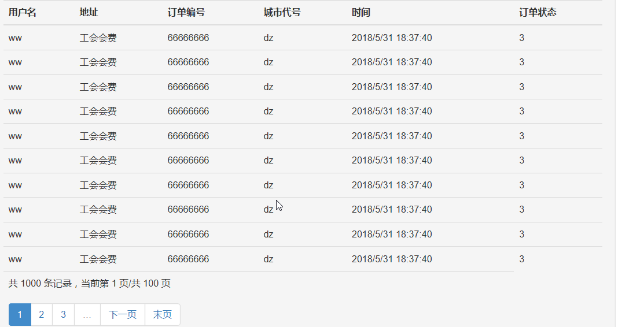Screen dimensions: 644x327
Task: Click the 用户名 column header
Action: click(22, 12)
